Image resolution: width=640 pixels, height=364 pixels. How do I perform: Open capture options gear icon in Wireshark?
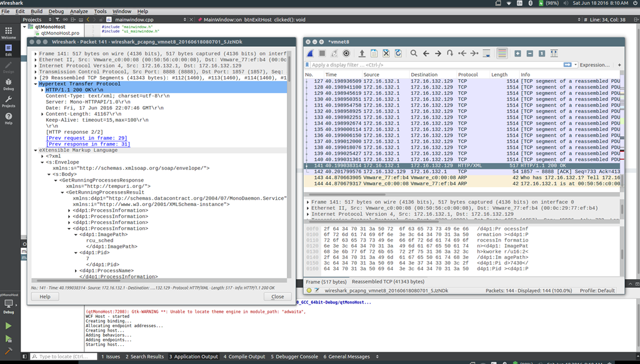point(346,54)
